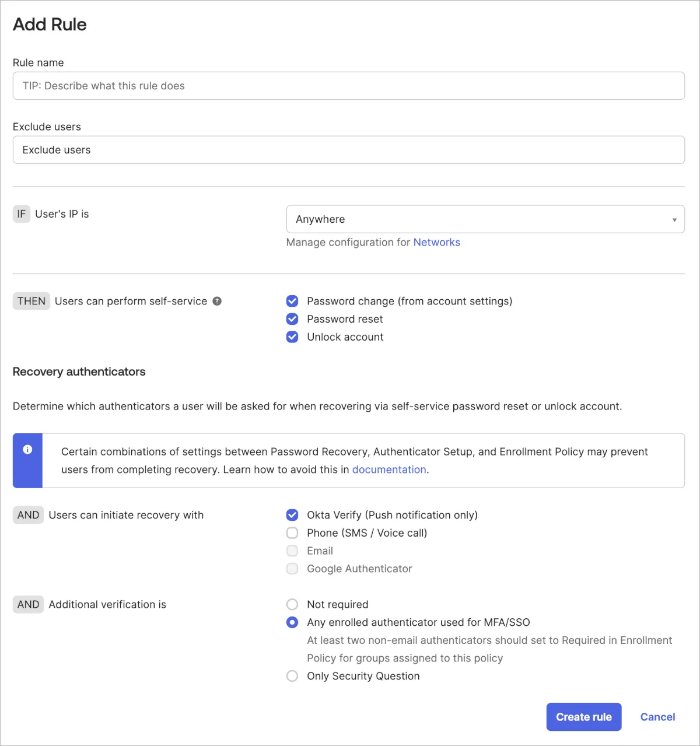This screenshot has width=700, height=746.
Task: Click the blue info icon in alert banner
Action: (27, 450)
